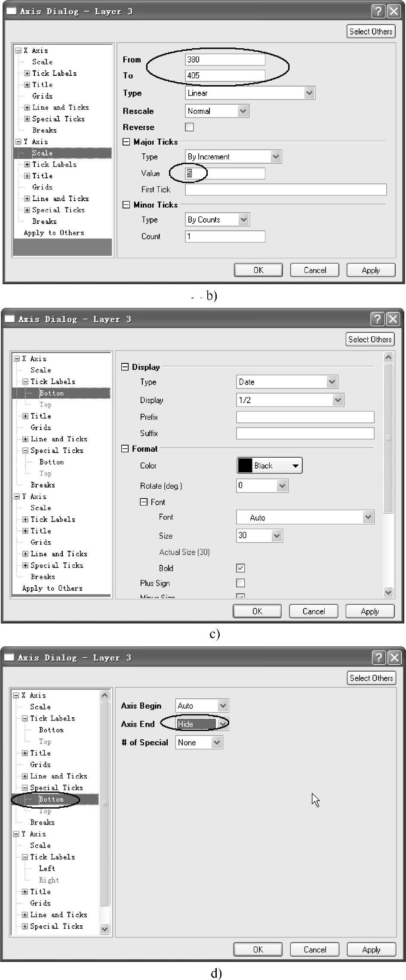Collapse X Axis Special Ticks in middle tree
The width and height of the screenshot is (406, 980).
(x=25, y=450)
